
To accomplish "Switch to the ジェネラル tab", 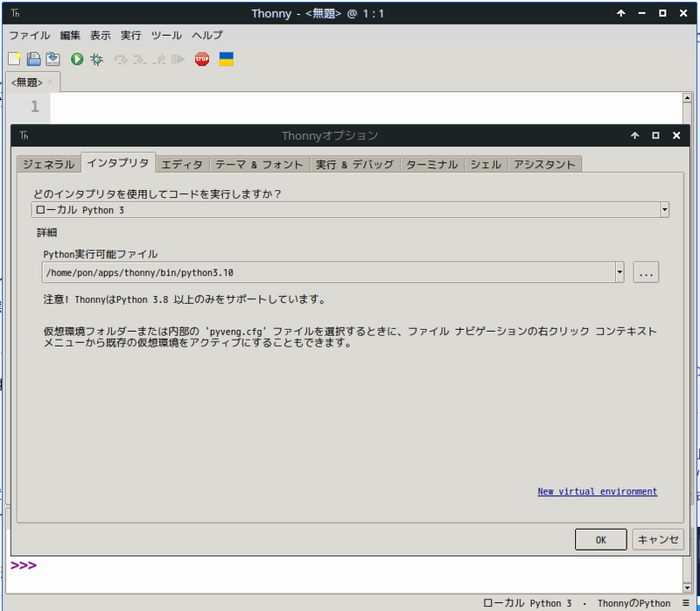I will (49, 165).
